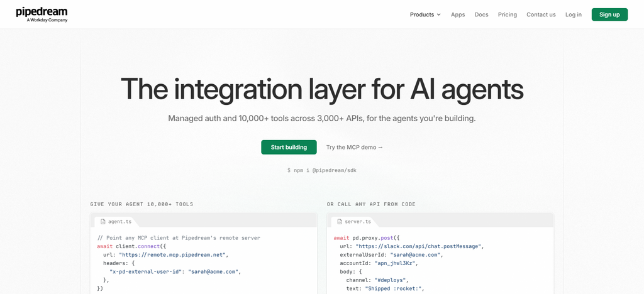Go to the Apps page
This screenshot has height=294, width=644.
[x=458, y=14]
